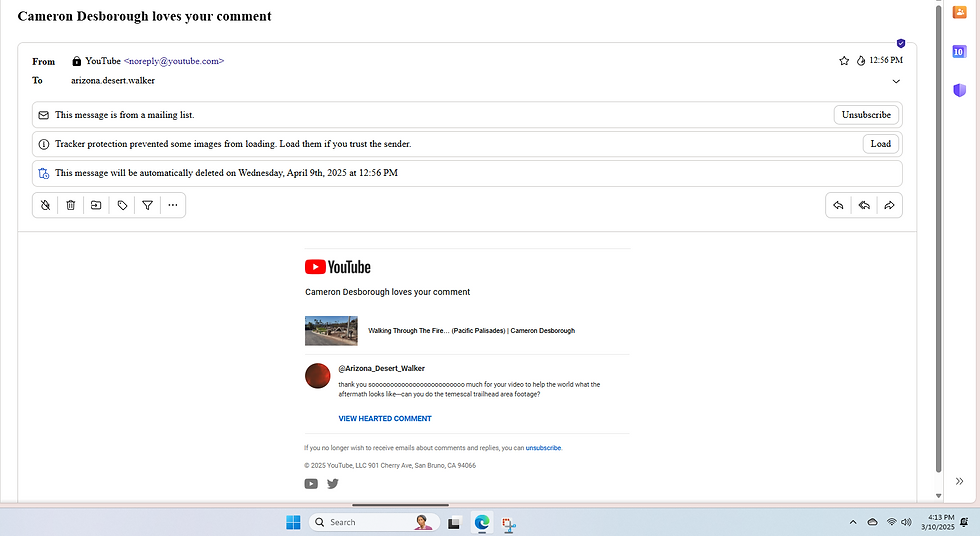Viewport: 980px width, 536px height.
Task: Open Calendar icon in right sidebar
Action: [x=959, y=52]
